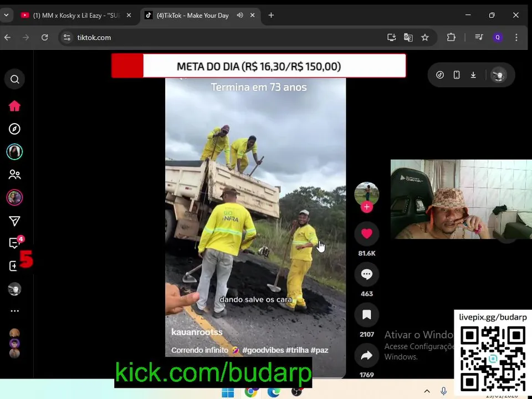Open the comments bubble showing 463

click(366, 274)
